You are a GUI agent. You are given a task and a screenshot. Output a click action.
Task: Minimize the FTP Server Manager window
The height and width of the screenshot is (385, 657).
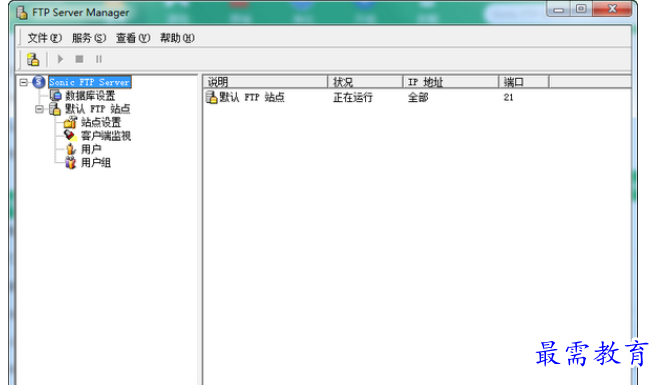pyautogui.click(x=559, y=9)
